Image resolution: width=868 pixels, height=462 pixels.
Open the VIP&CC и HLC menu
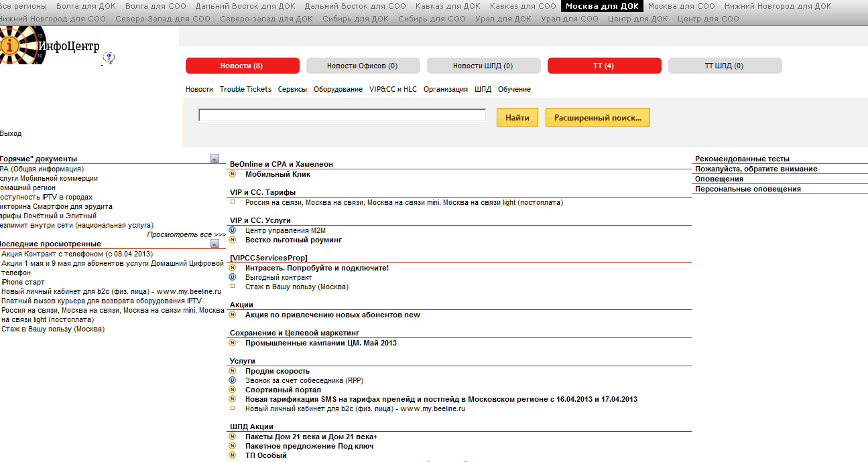[x=393, y=89]
